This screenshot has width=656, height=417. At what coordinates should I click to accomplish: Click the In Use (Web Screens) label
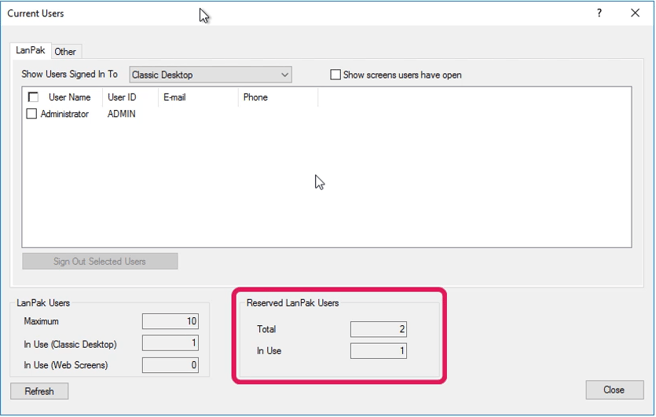point(66,365)
